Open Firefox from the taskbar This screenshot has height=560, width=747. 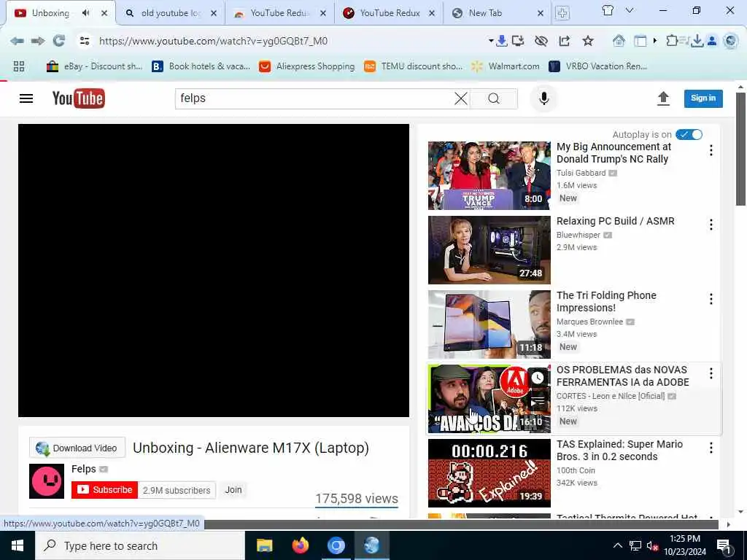[300, 545]
